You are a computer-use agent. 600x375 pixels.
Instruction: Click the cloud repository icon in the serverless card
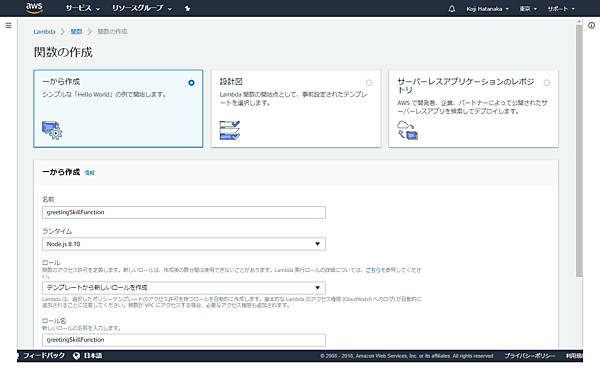pos(407,130)
